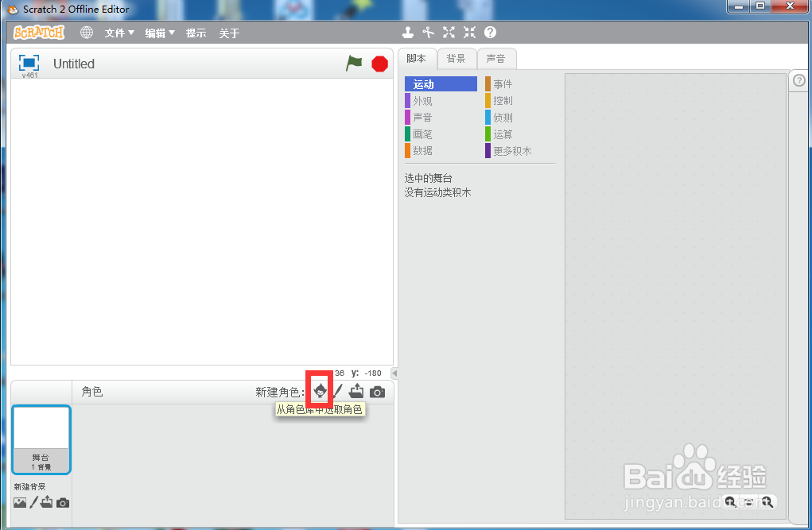
Task: Choose new sprite from library
Action: [320, 391]
